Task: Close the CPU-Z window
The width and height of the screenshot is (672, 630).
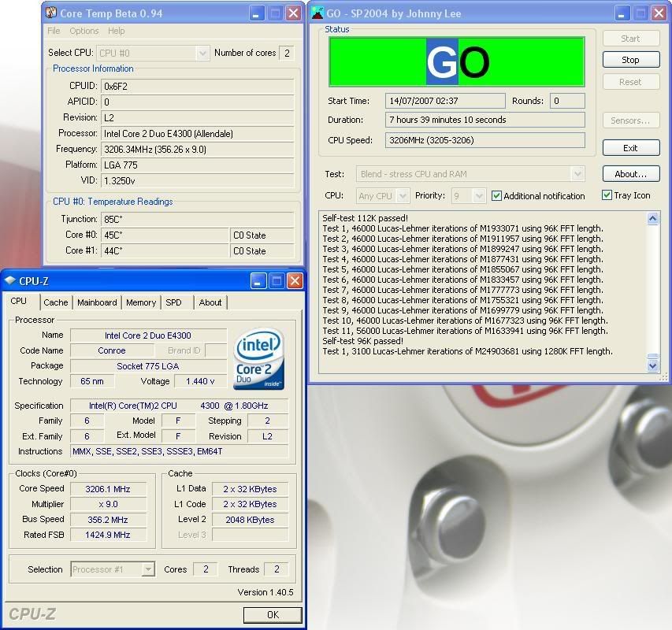Action: click(x=295, y=281)
